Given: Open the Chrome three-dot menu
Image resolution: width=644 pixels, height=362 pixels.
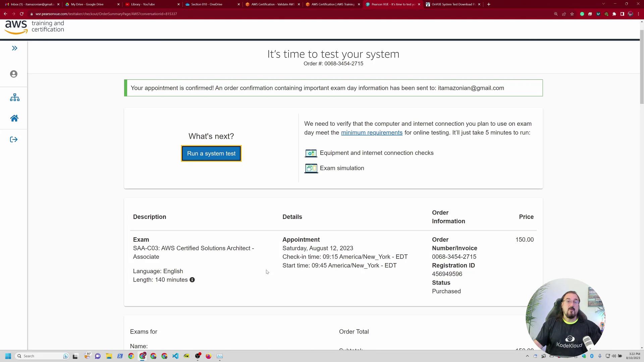Looking at the screenshot, I should point(639,14).
